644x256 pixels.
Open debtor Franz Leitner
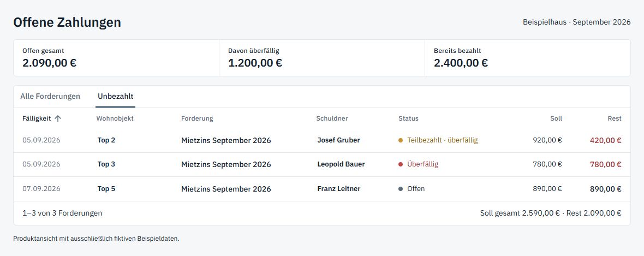point(339,189)
